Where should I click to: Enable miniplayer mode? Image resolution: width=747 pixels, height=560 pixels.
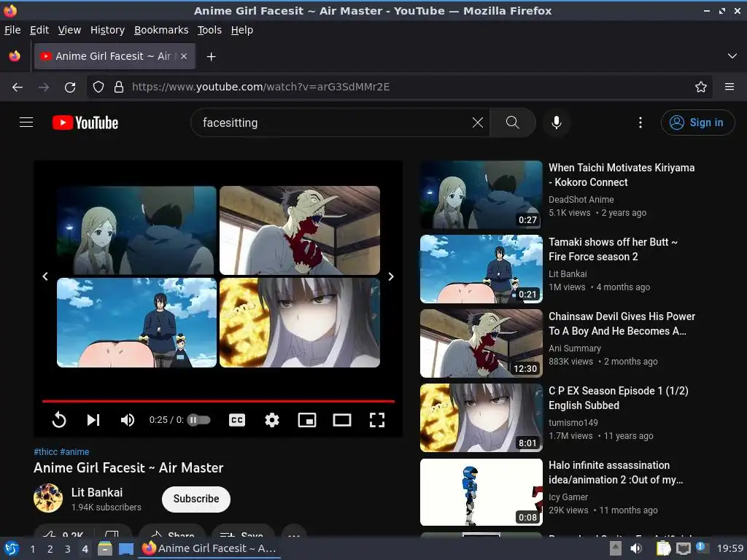coord(307,420)
